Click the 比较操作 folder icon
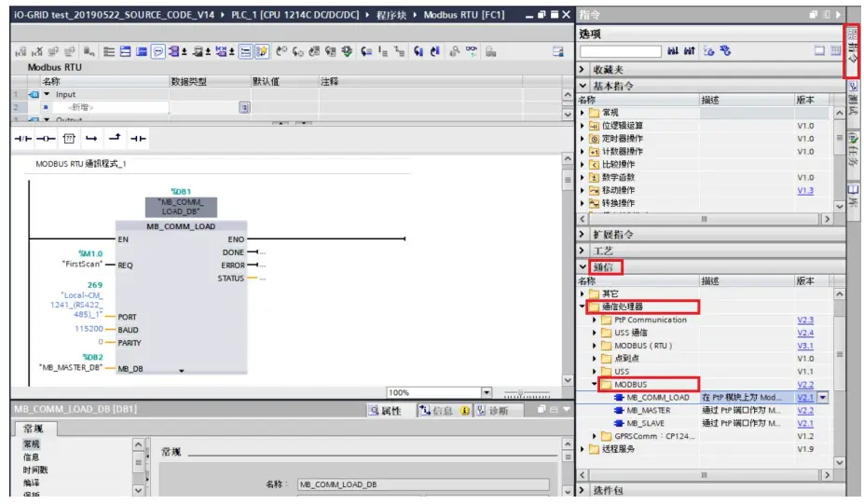 [594, 164]
